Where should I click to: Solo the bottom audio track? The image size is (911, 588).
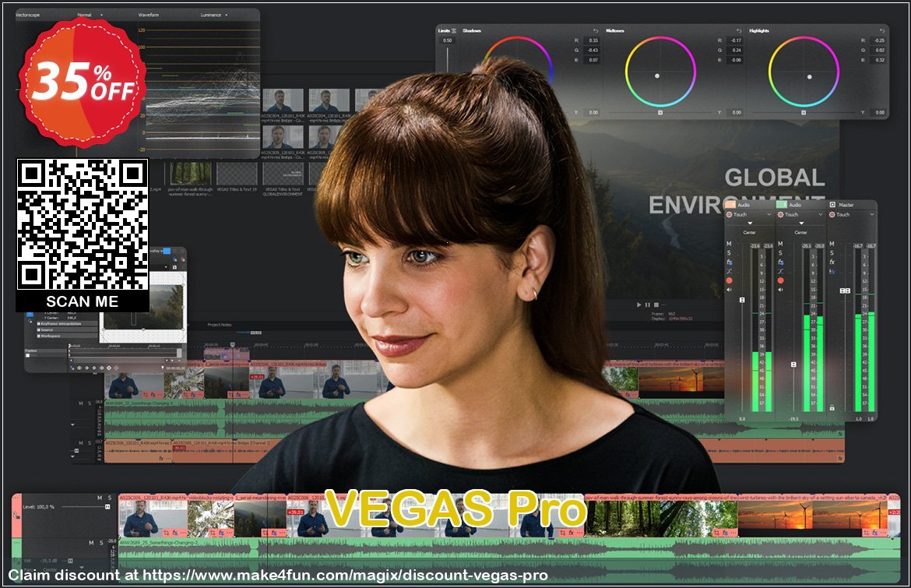pyautogui.click(x=100, y=543)
